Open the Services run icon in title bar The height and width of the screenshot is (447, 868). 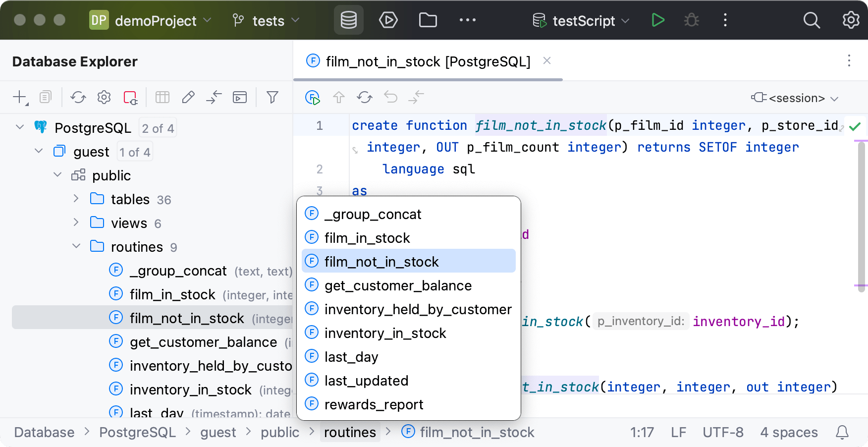pyautogui.click(x=388, y=20)
